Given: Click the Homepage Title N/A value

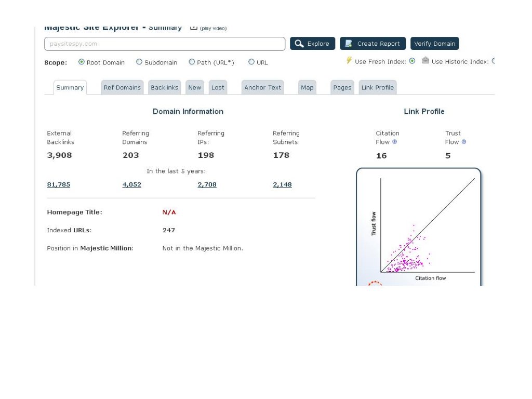Looking at the screenshot, I should pyautogui.click(x=169, y=212).
